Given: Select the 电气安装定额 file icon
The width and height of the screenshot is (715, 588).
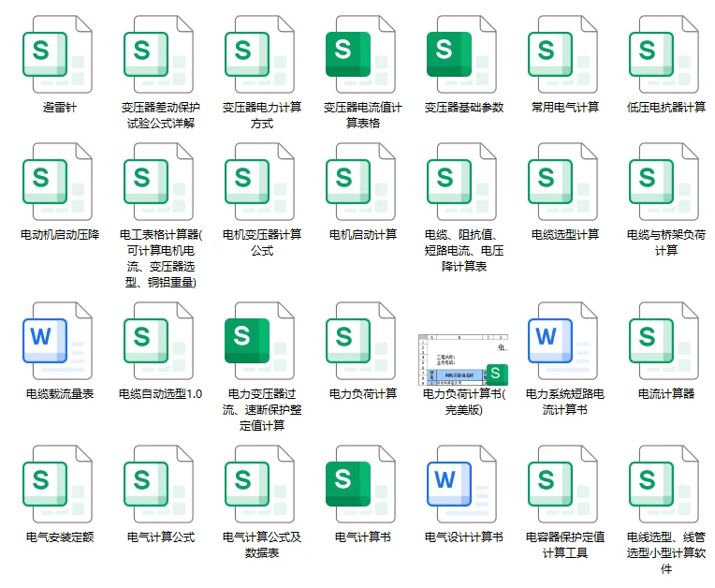Looking at the screenshot, I should point(58,484).
